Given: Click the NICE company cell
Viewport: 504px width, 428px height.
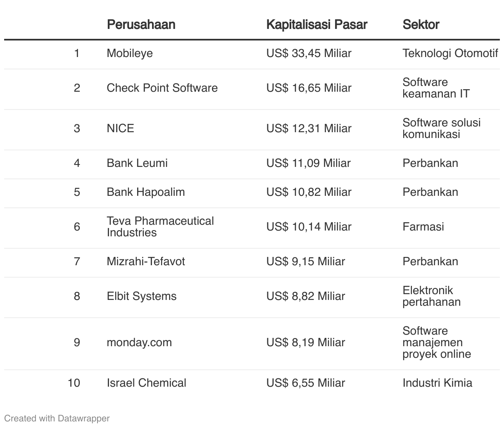Looking at the screenshot, I should (x=120, y=128).
